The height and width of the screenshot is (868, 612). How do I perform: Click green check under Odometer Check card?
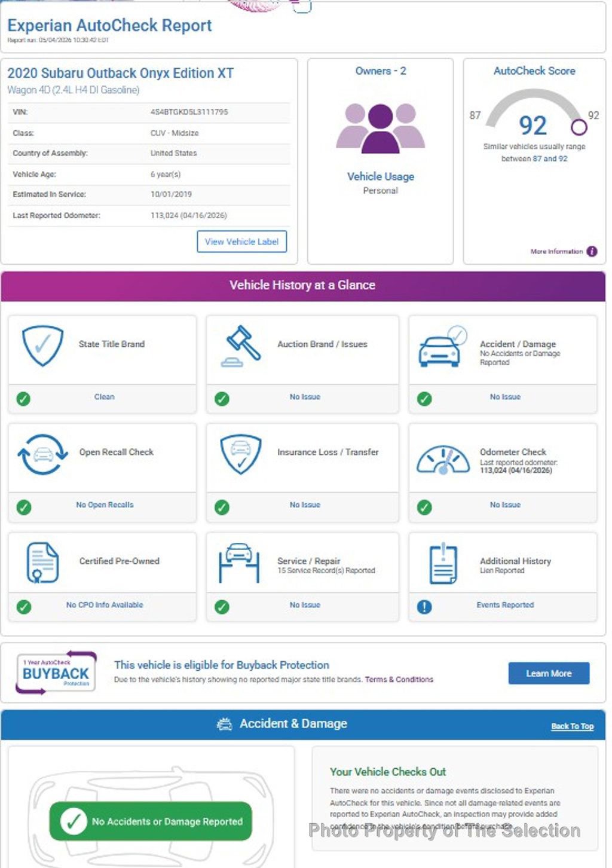click(424, 508)
